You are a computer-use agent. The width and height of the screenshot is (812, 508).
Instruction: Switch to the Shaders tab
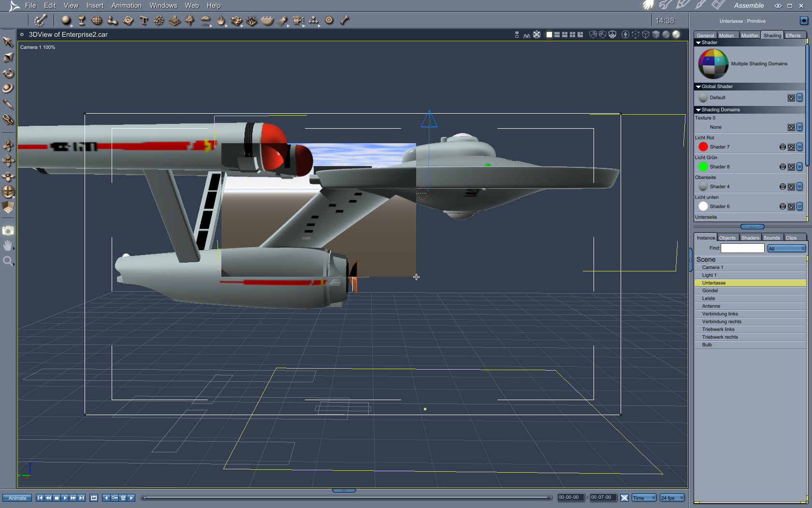point(750,238)
